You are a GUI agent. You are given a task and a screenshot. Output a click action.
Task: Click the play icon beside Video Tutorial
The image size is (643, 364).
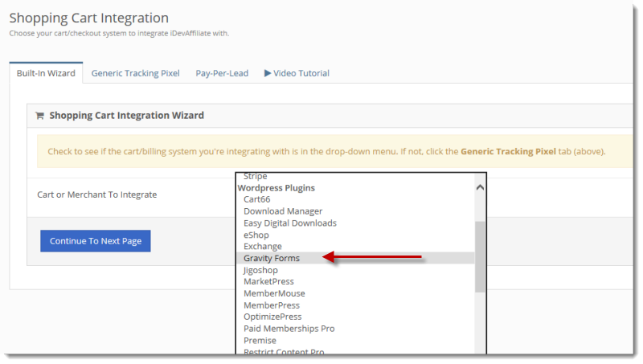(x=268, y=73)
